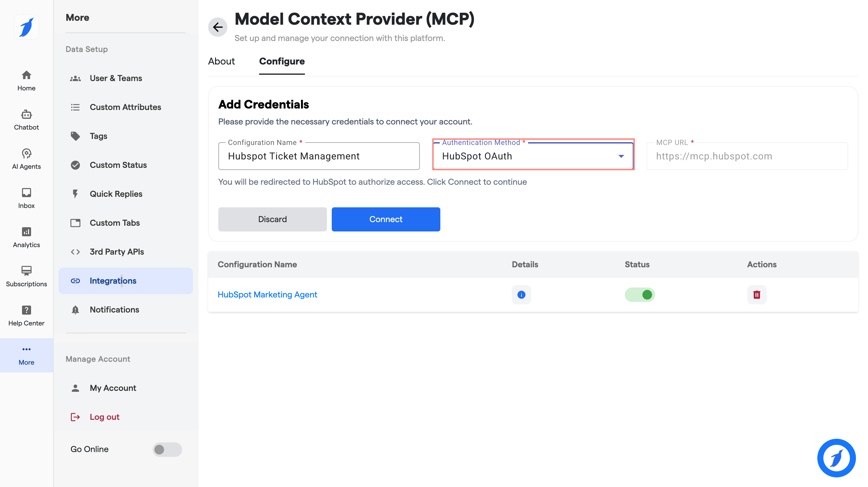Toggle HubSpot Marketing Agent status switch

pos(640,295)
